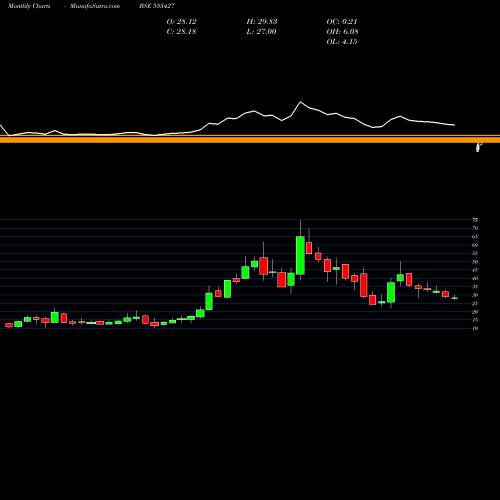This screenshot has width=500, height=500.
Task: Click the 30 price axis label
Action: (475, 295)
